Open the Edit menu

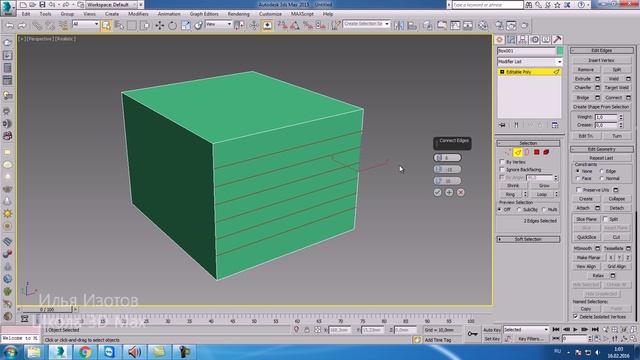26,14
